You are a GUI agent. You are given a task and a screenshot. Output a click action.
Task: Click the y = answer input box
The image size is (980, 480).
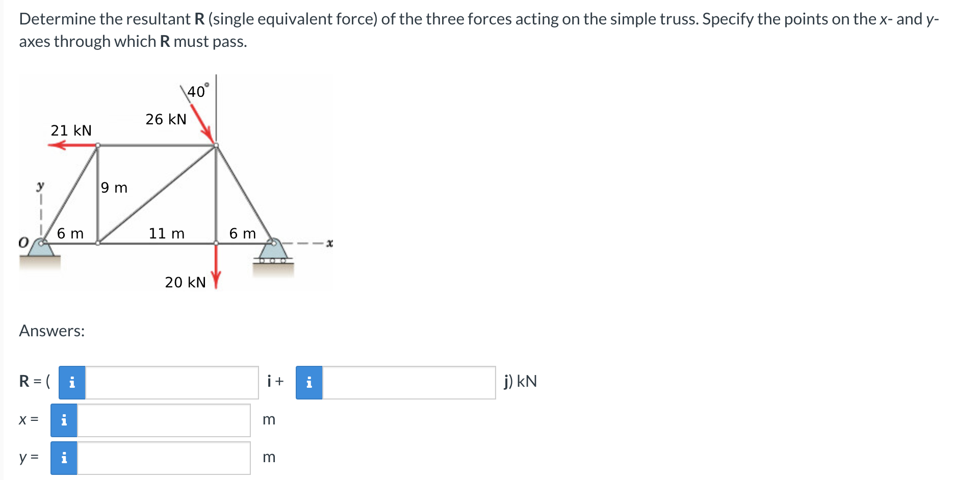point(163,458)
